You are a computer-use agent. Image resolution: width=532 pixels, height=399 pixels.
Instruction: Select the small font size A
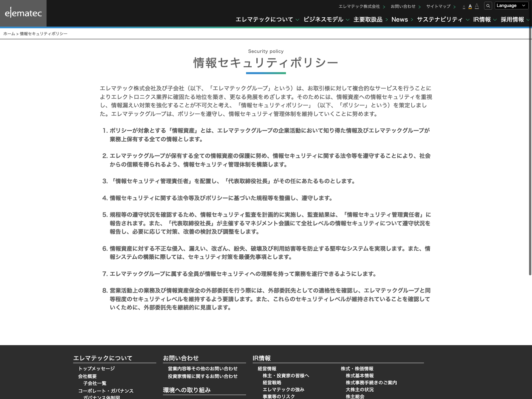[464, 7]
